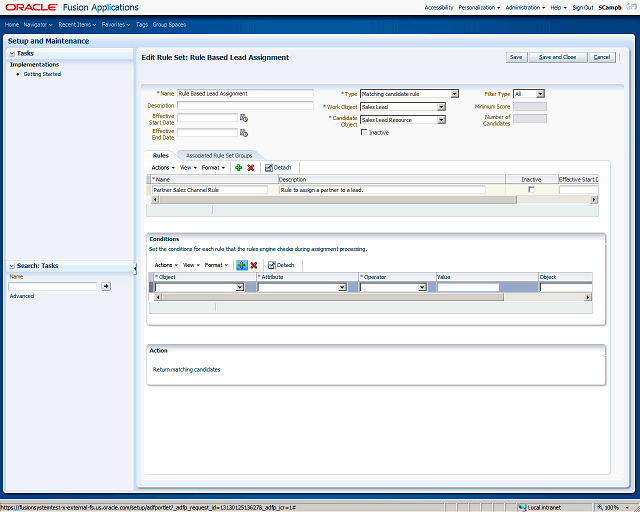Click the Accessibility link

click(x=439, y=8)
